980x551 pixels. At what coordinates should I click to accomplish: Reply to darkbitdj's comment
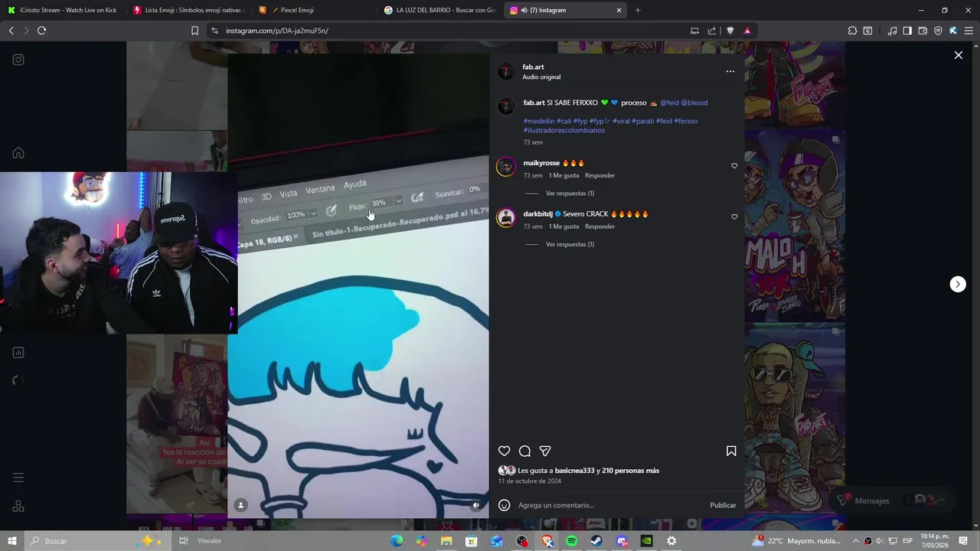599,227
